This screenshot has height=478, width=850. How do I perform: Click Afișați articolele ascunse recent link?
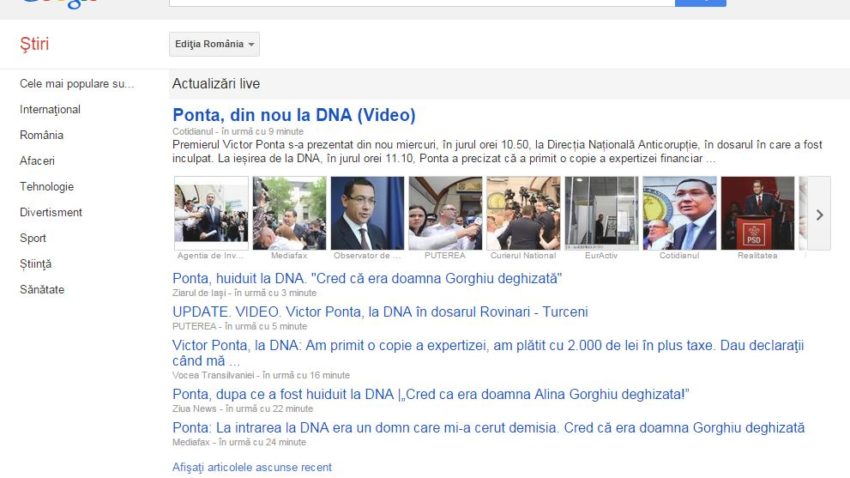(252, 467)
